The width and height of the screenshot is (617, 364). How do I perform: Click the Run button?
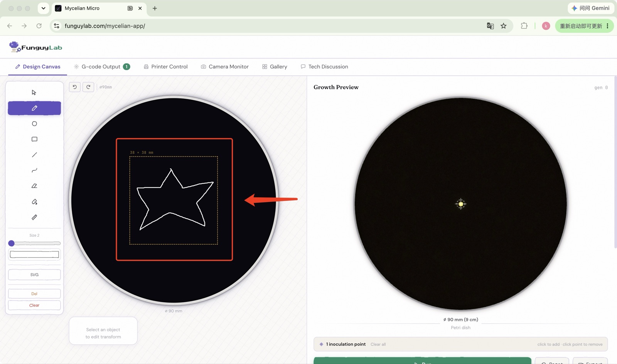point(422,361)
